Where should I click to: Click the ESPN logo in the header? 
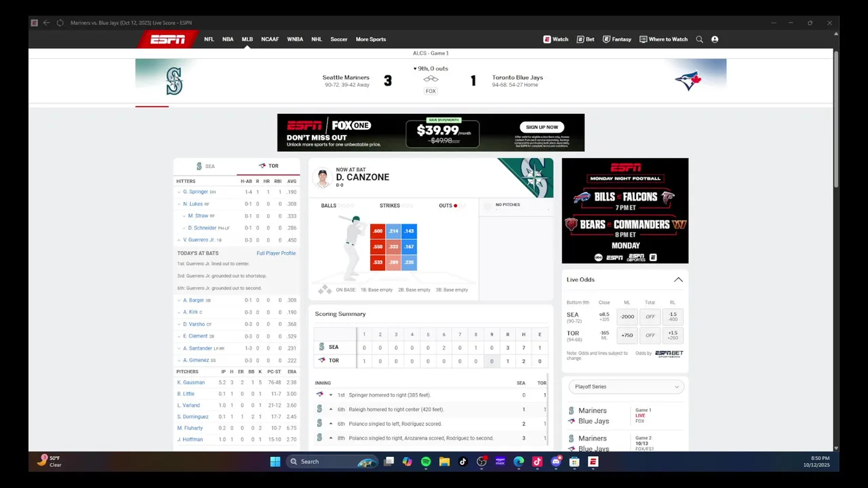click(167, 39)
